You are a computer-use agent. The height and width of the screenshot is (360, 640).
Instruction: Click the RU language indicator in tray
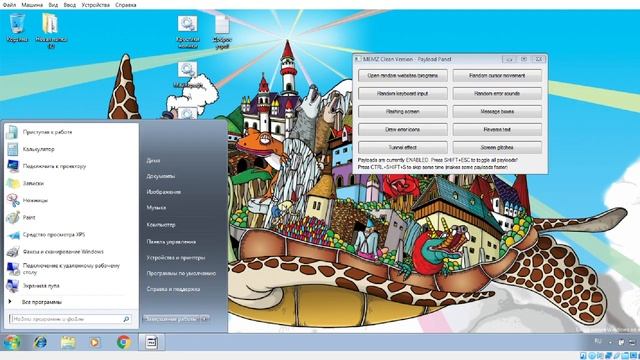point(598,341)
